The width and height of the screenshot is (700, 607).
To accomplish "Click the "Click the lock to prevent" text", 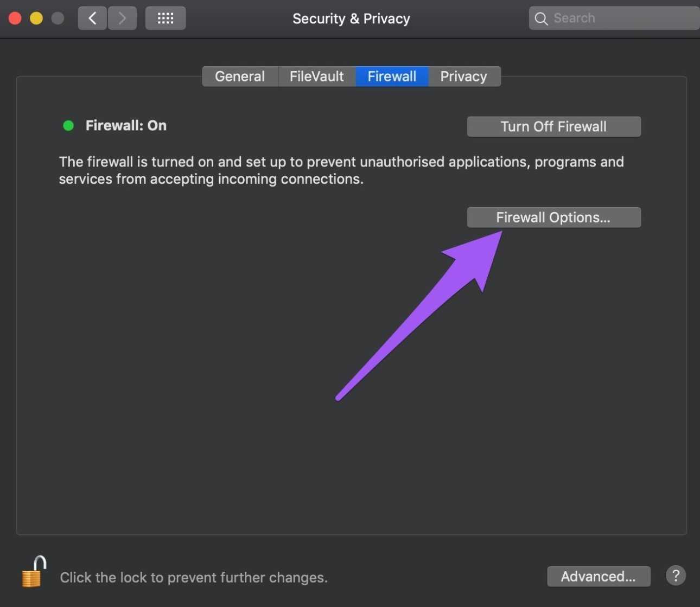I will coord(193,578).
